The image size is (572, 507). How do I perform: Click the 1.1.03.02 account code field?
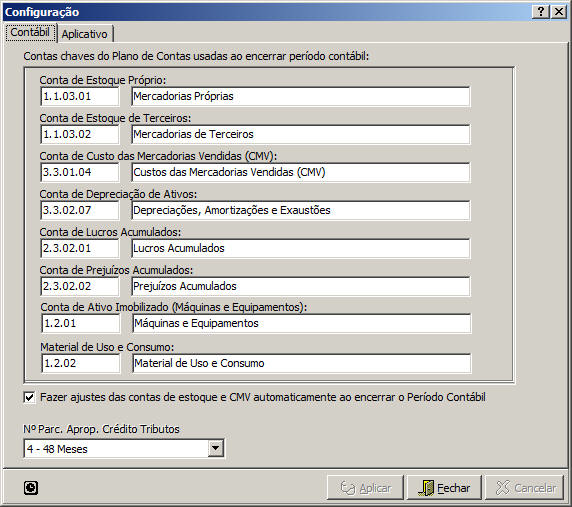80,134
